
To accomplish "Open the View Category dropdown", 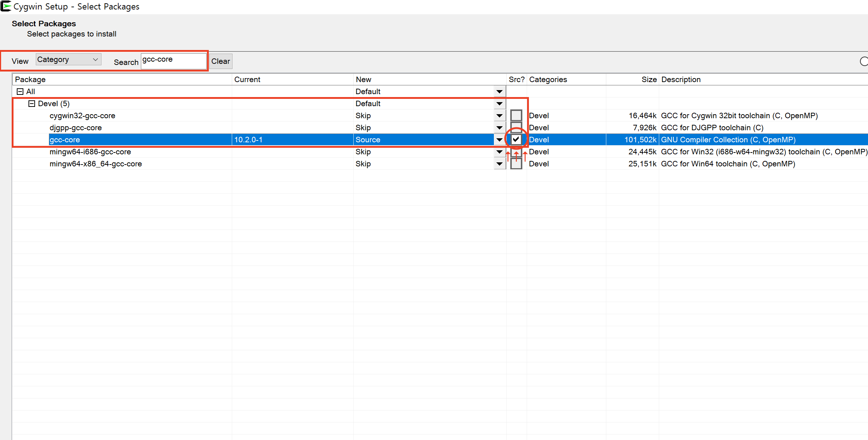I will [x=68, y=59].
